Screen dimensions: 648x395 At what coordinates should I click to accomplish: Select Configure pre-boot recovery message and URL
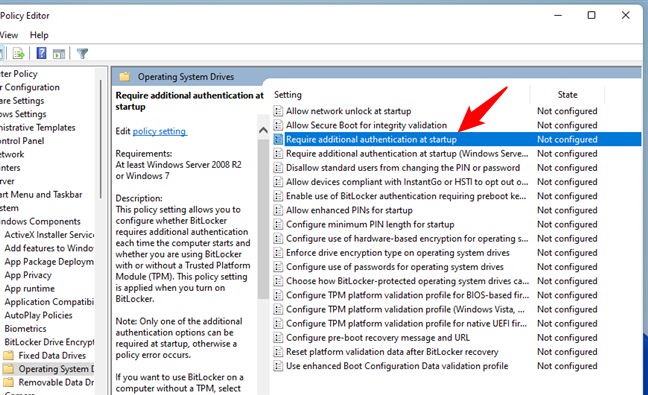[378, 338]
